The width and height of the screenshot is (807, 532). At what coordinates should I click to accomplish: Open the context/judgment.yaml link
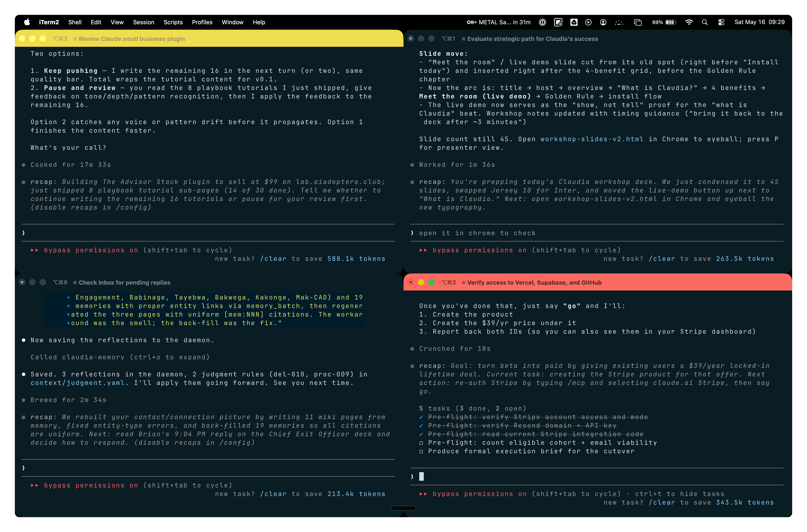[78, 383]
